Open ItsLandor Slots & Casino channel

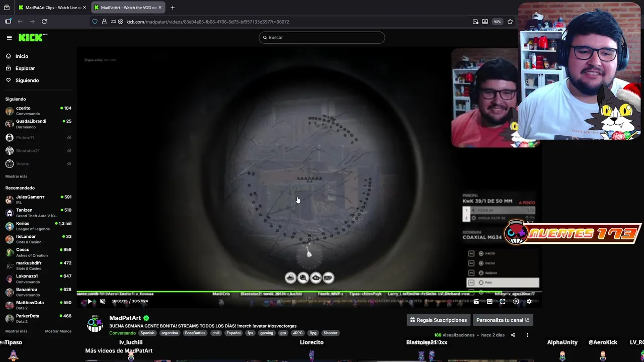coord(38,239)
